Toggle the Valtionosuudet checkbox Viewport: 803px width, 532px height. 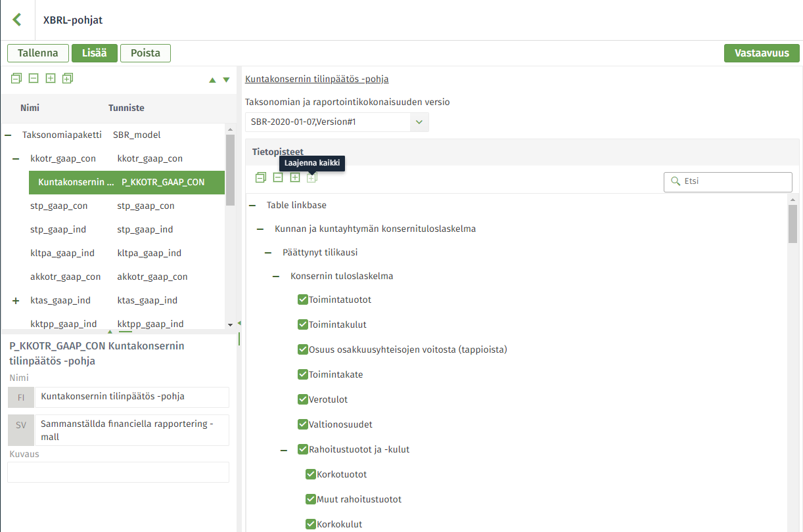click(x=303, y=424)
